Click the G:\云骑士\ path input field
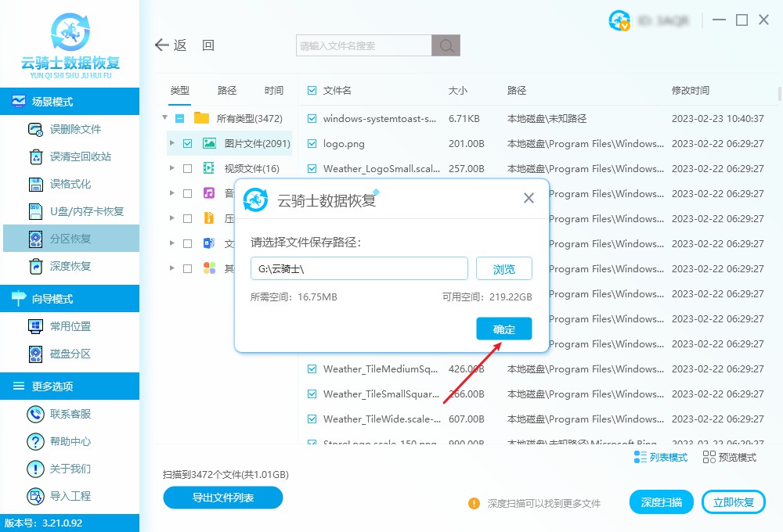 click(359, 268)
